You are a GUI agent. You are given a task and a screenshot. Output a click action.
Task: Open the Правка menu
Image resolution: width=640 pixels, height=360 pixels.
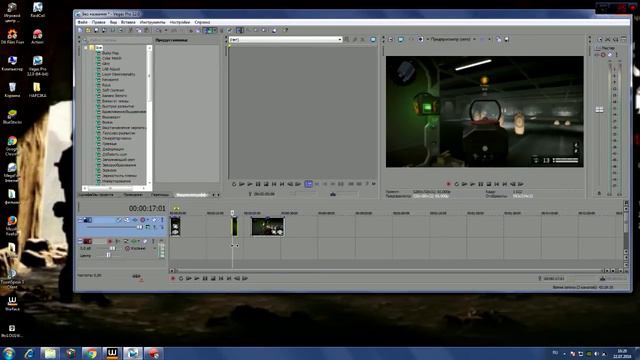click(98, 22)
